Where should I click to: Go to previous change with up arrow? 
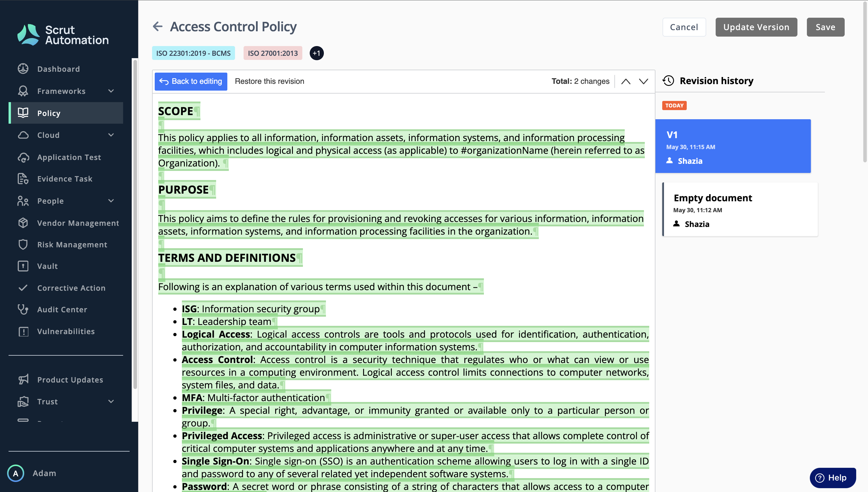click(x=626, y=81)
